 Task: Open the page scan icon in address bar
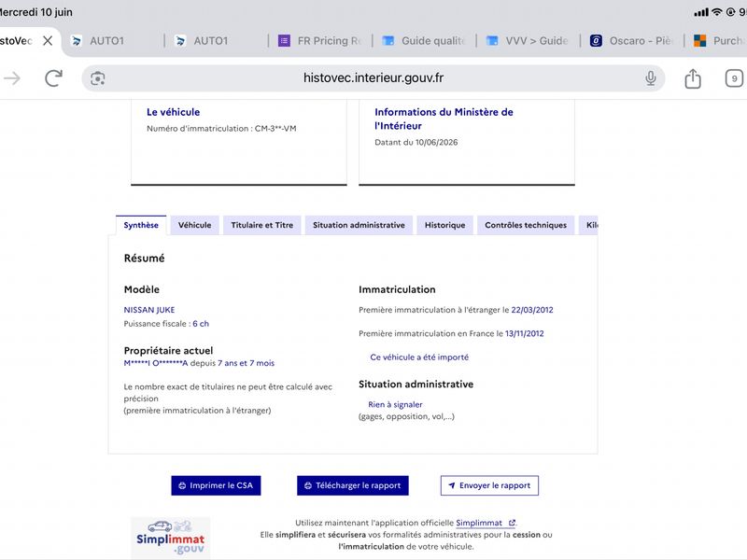pyautogui.click(x=98, y=78)
